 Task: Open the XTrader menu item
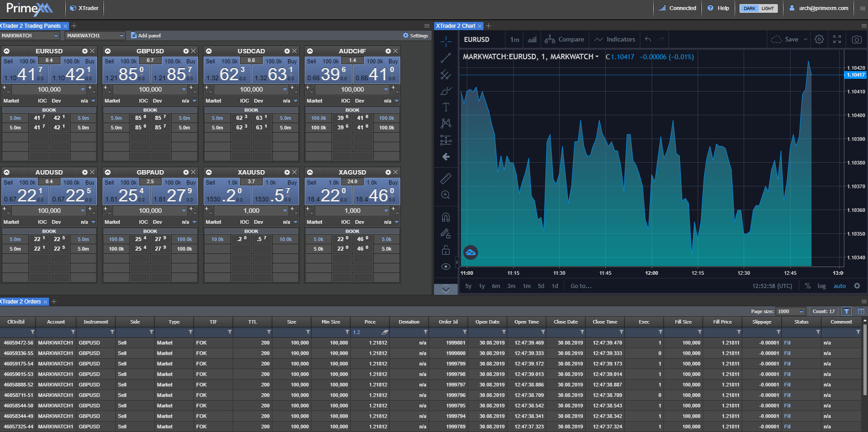84,8
